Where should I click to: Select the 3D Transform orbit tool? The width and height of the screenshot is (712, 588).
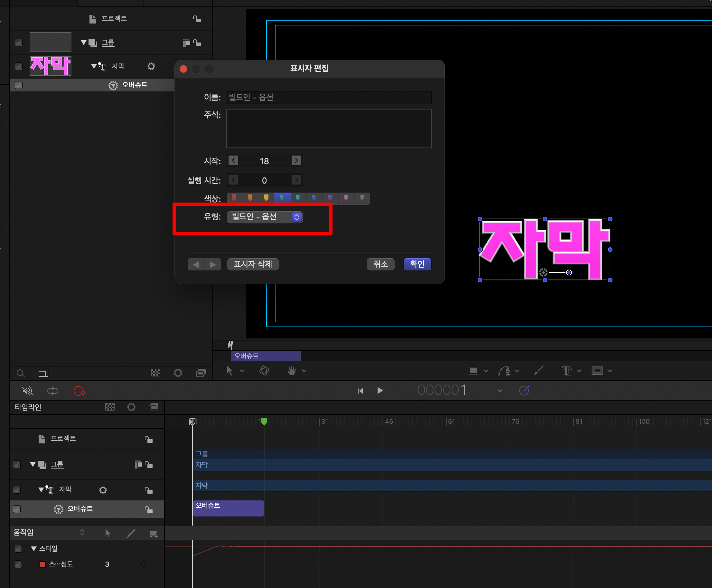tap(264, 371)
